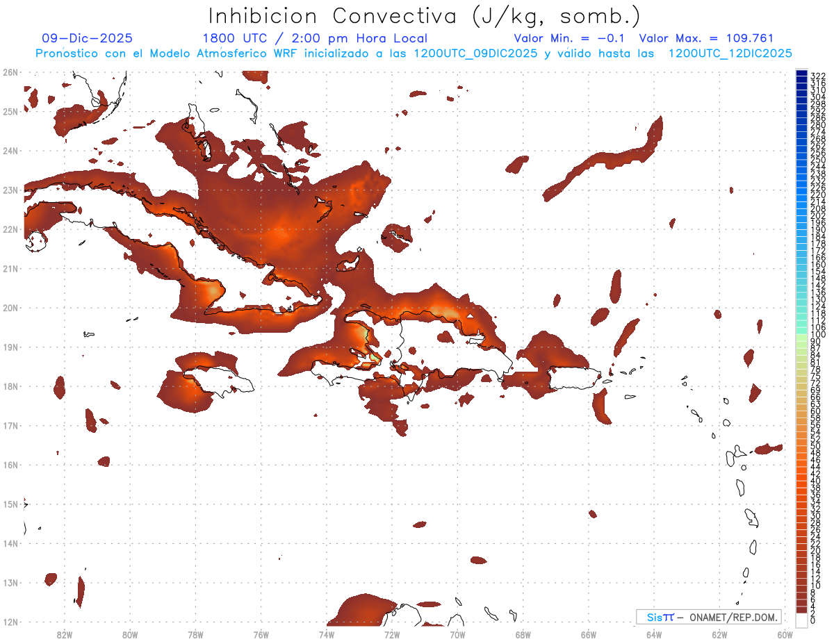Viewport: 834px width, 644px height.
Task: Click the "74W" longitude label
Action: pos(327,634)
